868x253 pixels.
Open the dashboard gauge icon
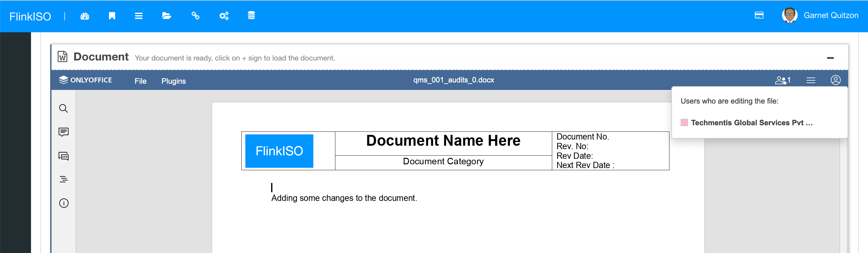click(x=85, y=16)
